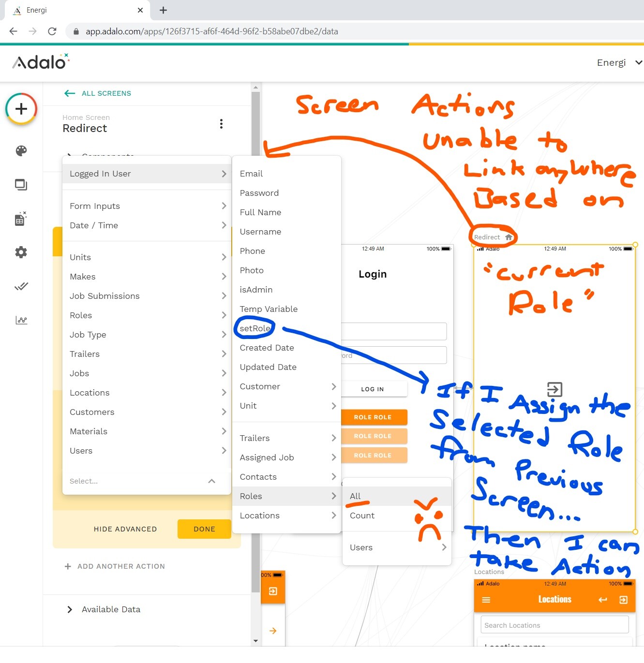The width and height of the screenshot is (644, 663).
Task: Click logout icon on Redirect screen canvas
Action: pyautogui.click(x=554, y=389)
